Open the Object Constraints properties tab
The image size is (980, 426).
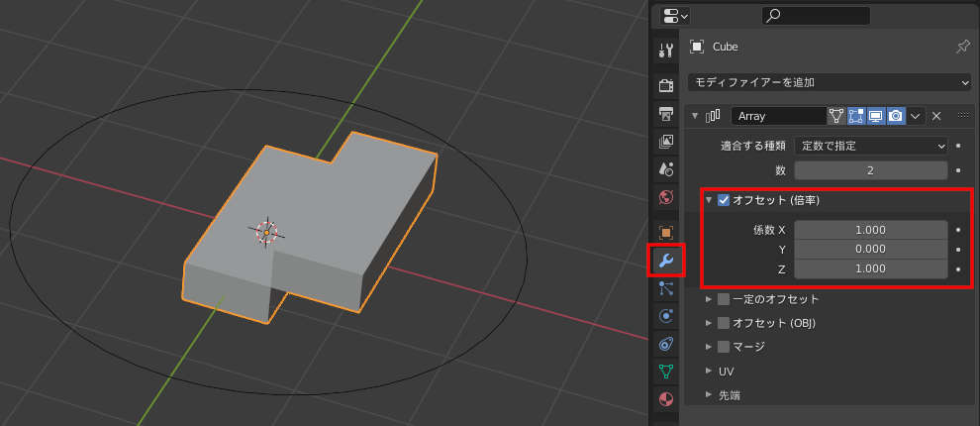[x=666, y=344]
